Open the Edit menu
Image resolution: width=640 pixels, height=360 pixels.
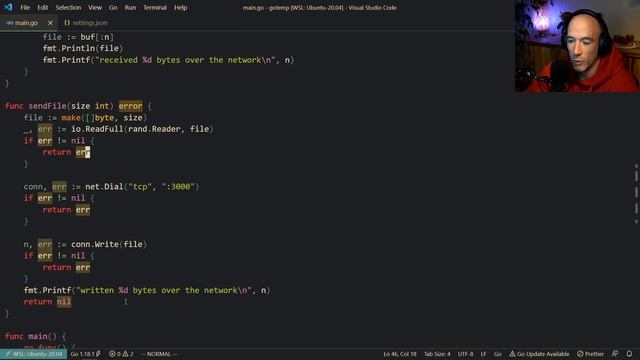(x=42, y=7)
